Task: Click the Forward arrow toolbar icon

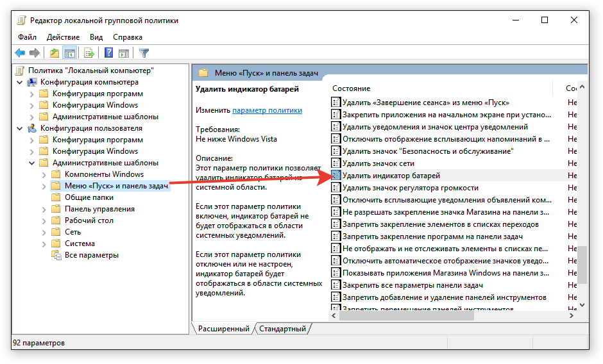Action: click(35, 53)
